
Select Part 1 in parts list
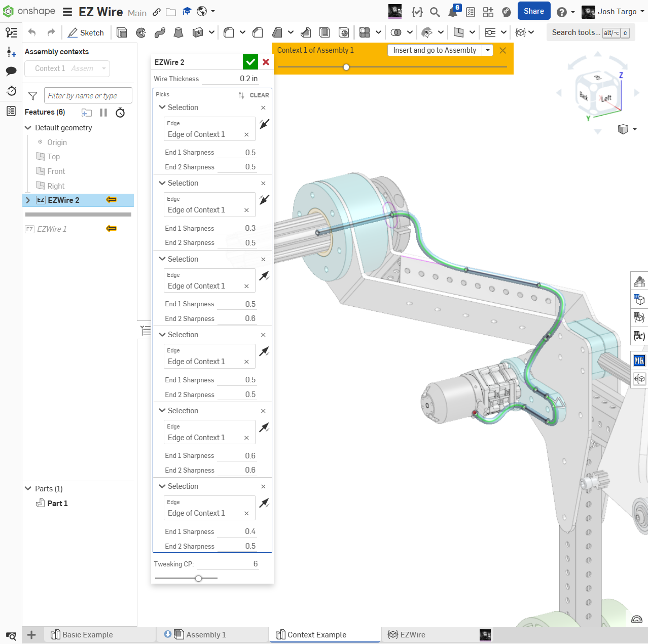(57, 504)
